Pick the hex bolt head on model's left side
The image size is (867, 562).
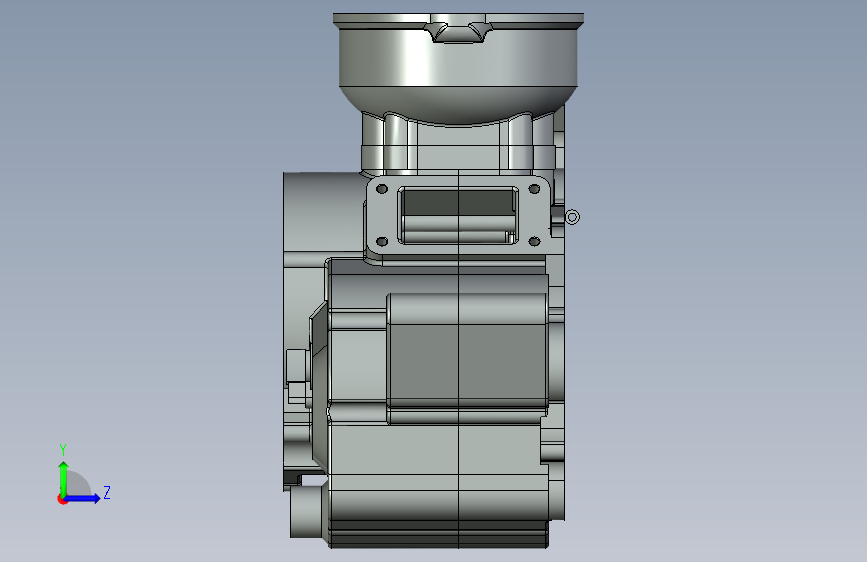tap(298, 366)
